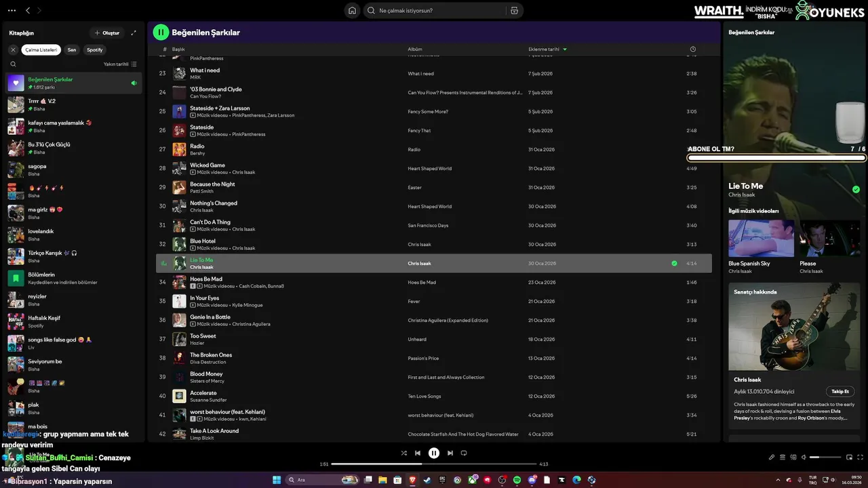Open the Beğenilen Şarkılar library item

[73, 83]
